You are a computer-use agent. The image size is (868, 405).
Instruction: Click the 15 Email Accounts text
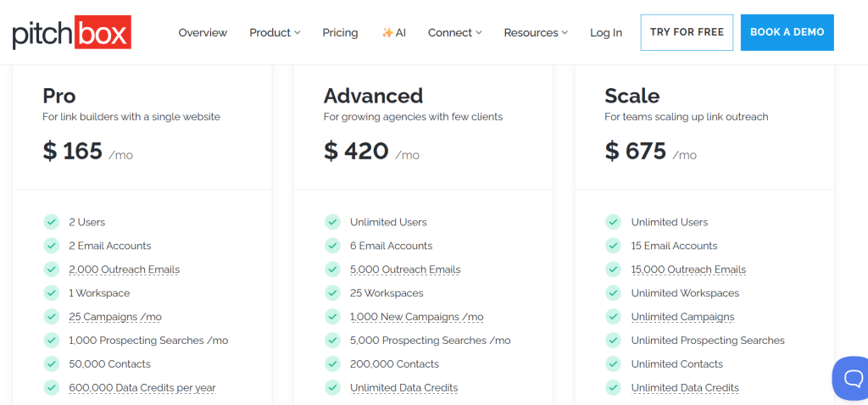tap(674, 246)
